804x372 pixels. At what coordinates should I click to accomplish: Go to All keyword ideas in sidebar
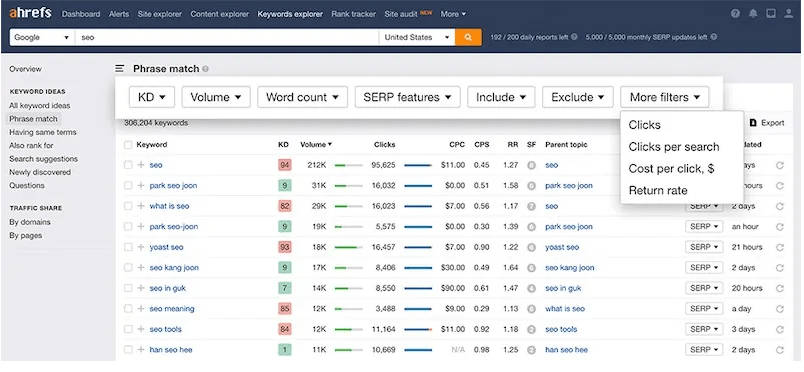point(39,106)
